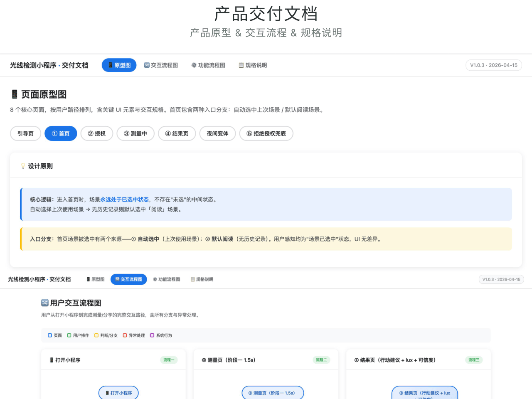Click the shuffle icon beside 用户交互流程图 heading
The image size is (532, 399).
(x=45, y=303)
